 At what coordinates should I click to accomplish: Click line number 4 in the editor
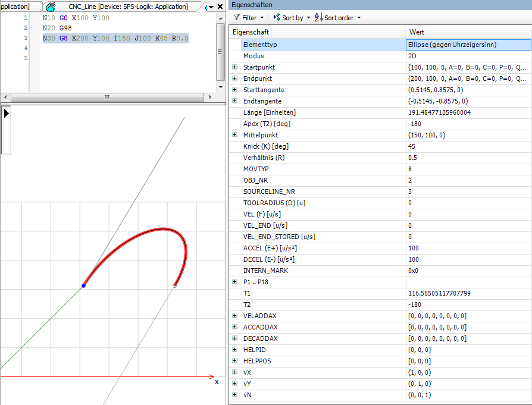[26, 48]
